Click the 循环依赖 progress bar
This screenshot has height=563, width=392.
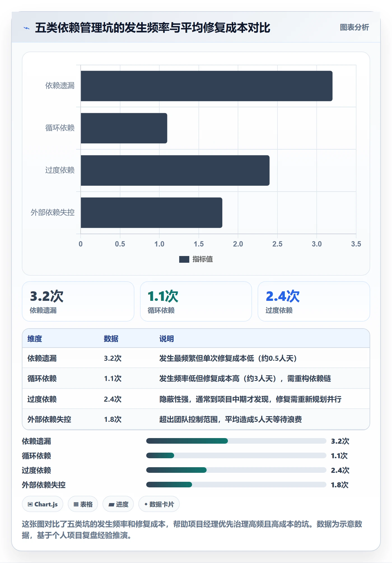point(236,455)
